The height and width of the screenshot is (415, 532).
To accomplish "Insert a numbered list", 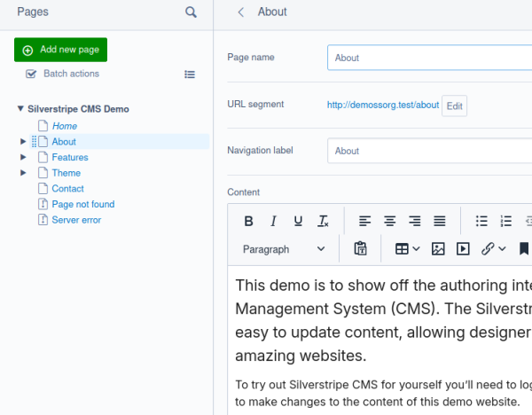I will (x=506, y=221).
